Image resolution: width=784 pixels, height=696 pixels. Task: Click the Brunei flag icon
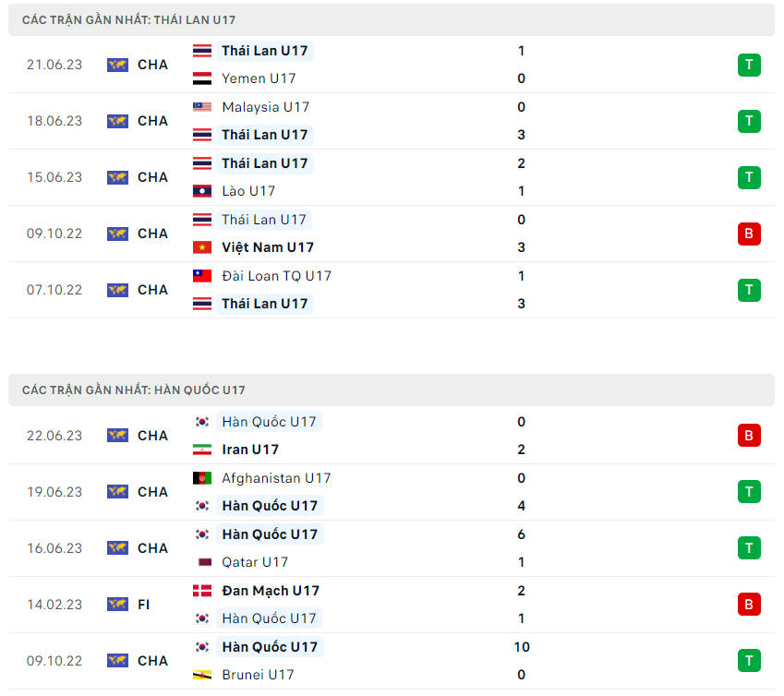pos(202,675)
